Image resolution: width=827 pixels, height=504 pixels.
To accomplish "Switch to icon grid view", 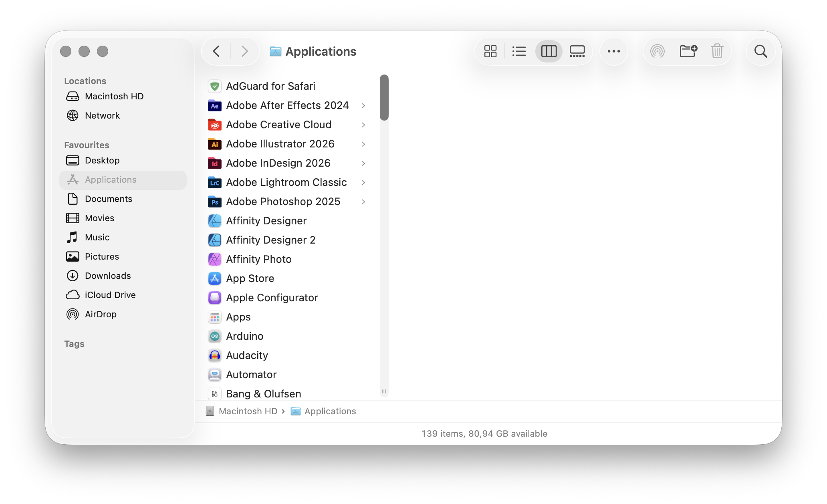I will pyautogui.click(x=490, y=51).
